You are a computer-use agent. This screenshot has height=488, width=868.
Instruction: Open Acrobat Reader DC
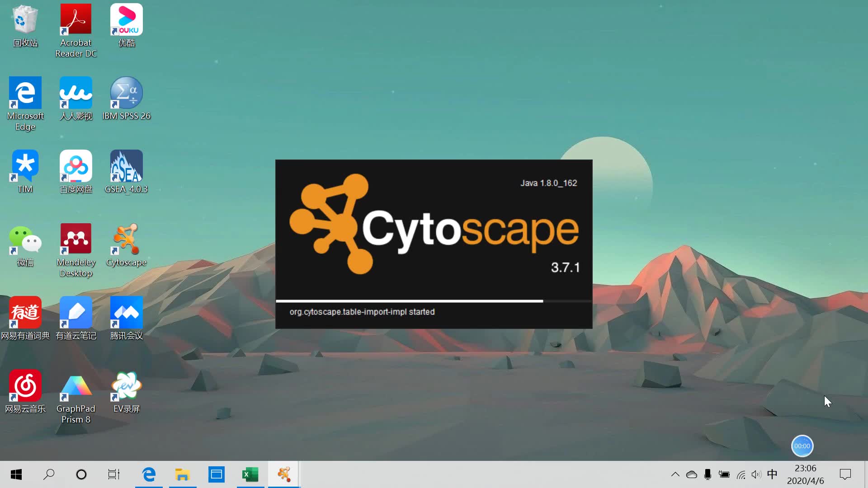(75, 19)
